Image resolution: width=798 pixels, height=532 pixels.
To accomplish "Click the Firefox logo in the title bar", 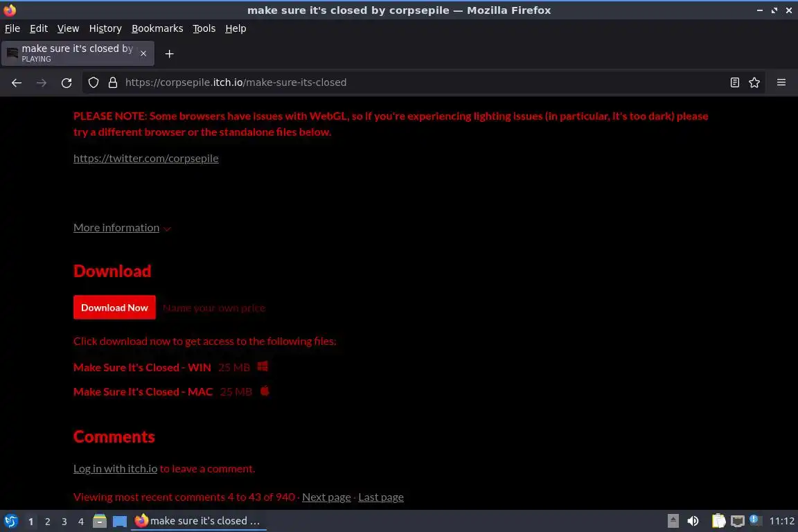I will [x=10, y=10].
